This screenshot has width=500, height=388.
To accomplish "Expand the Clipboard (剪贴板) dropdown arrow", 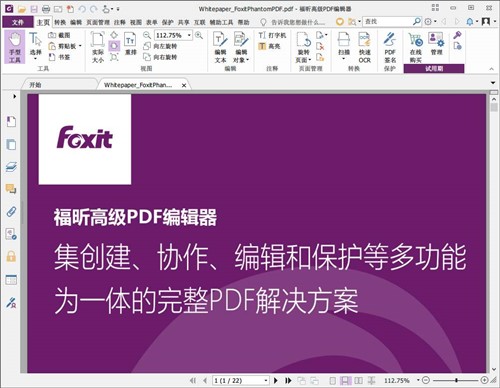I will pos(80,46).
